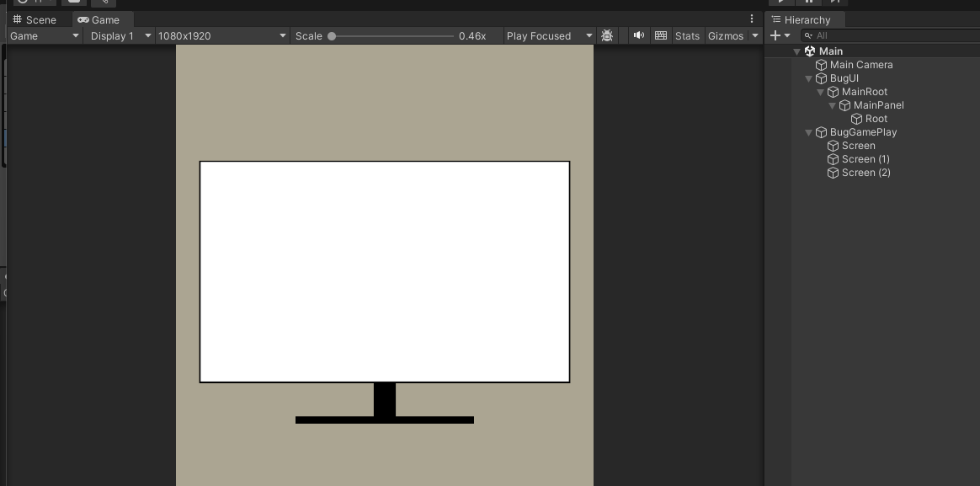Switch to the Scene tab
Screen dimensions: 980x486
(x=35, y=19)
